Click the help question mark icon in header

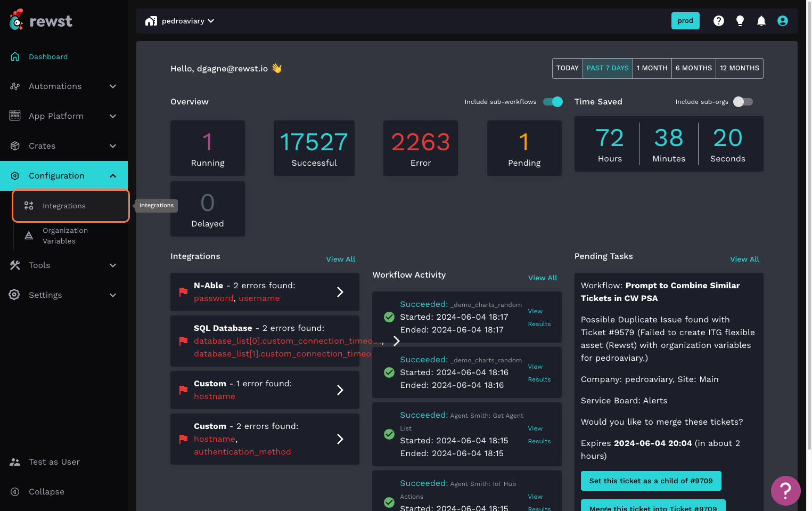[718, 21]
